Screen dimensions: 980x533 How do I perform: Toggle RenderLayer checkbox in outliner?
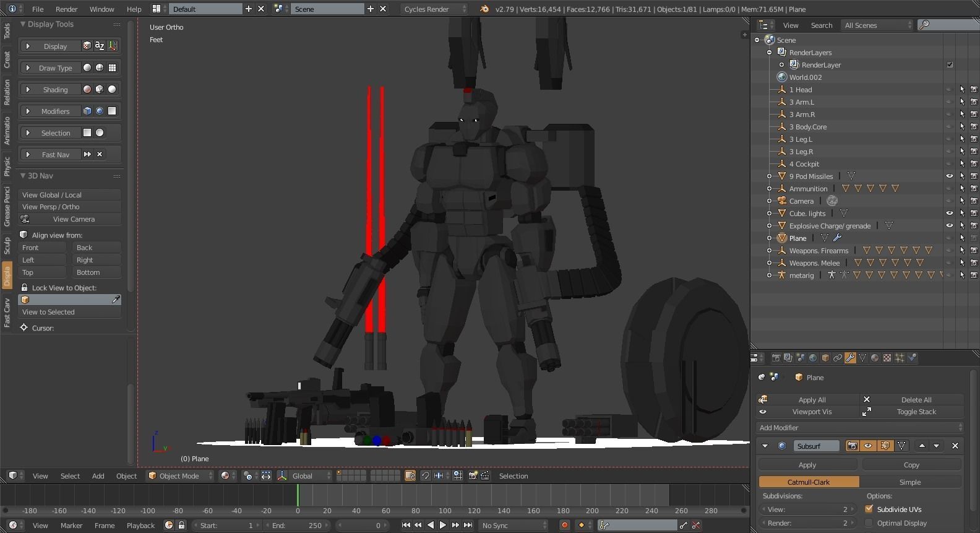point(950,64)
